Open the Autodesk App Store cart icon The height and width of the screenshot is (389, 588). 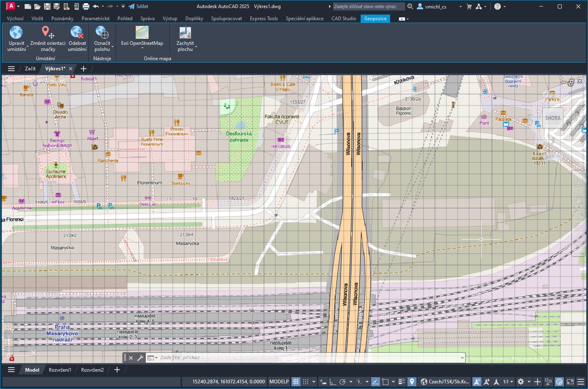pos(469,6)
